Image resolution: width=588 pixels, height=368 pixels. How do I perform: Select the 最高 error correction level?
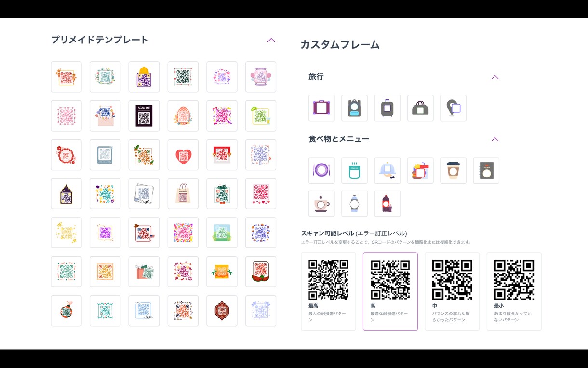(x=328, y=291)
